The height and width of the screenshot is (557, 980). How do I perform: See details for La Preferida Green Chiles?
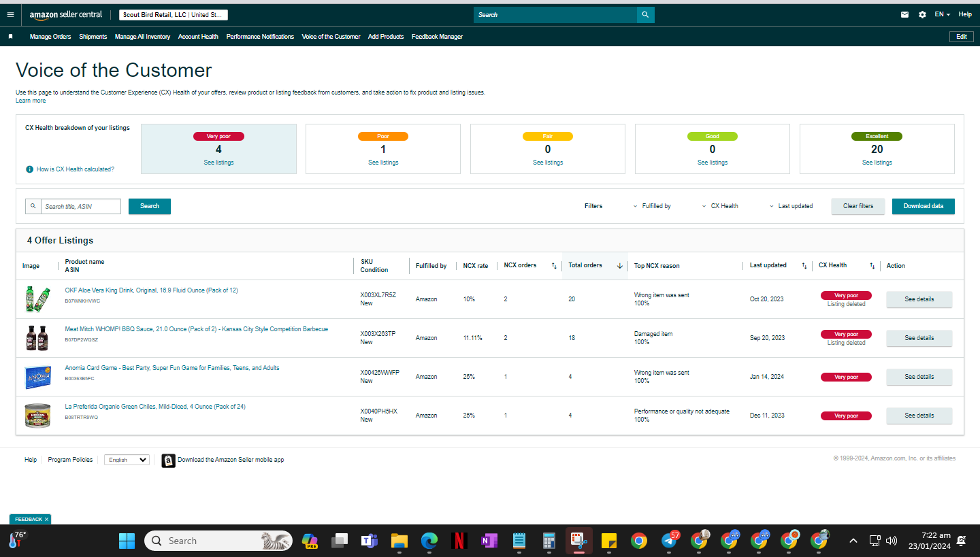point(919,416)
